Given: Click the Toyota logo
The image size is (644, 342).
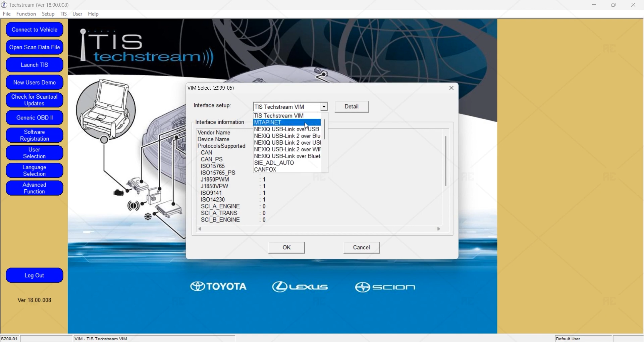Looking at the screenshot, I should [218, 287].
